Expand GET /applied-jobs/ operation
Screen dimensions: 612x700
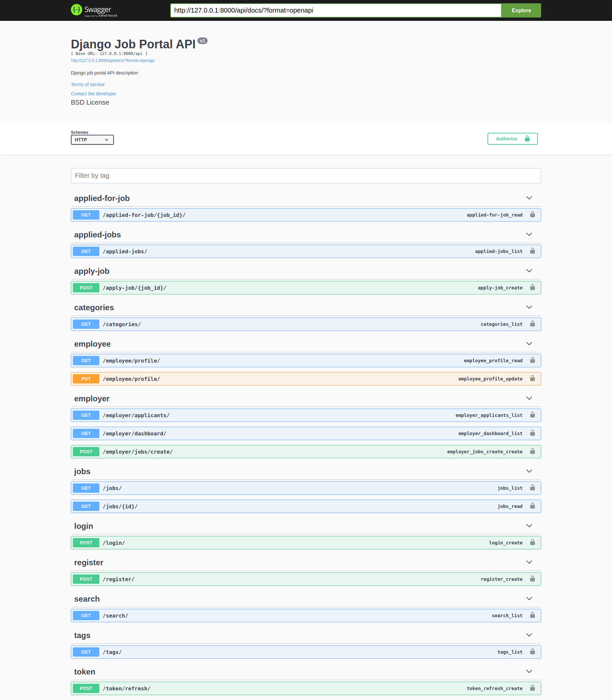(306, 251)
